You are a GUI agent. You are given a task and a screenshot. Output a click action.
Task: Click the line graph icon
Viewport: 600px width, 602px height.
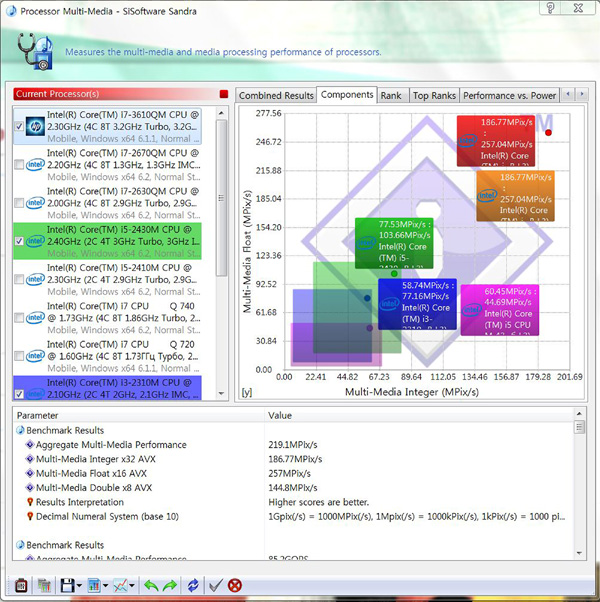pyautogui.click(x=121, y=585)
